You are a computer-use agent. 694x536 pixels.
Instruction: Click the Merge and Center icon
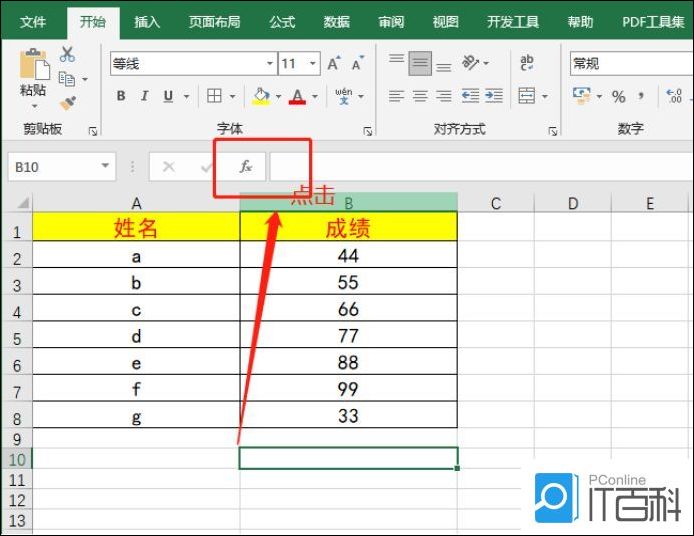pos(527,96)
